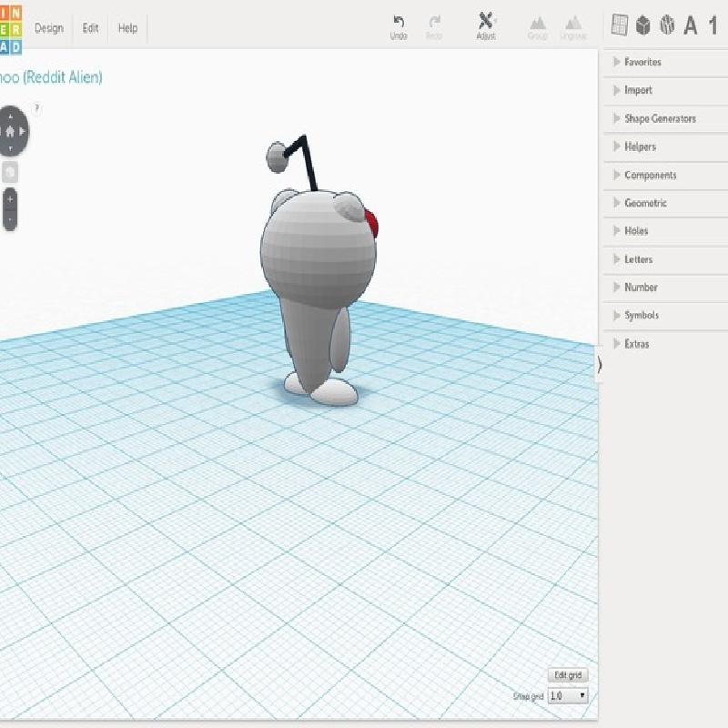Expand the Symbols section

click(x=665, y=315)
